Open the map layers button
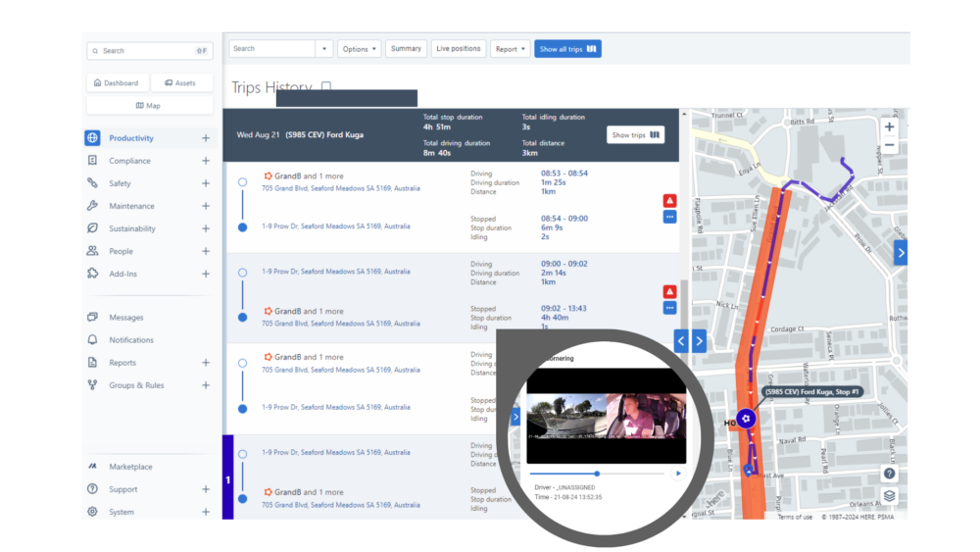 pyautogui.click(x=889, y=495)
